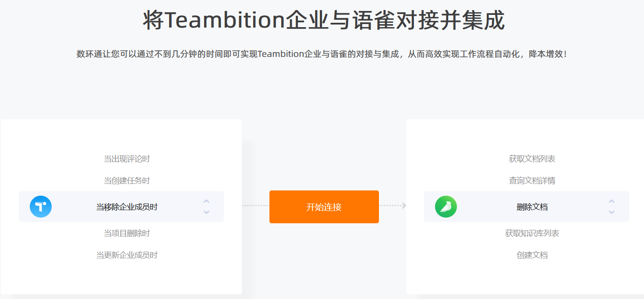Click up chevron in Teambition trigger selector

tap(206, 201)
